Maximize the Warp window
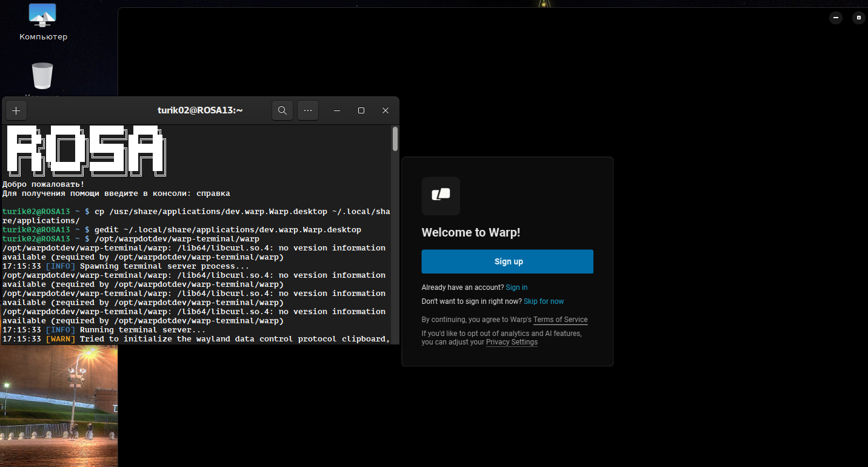The height and width of the screenshot is (467, 868). [858, 18]
